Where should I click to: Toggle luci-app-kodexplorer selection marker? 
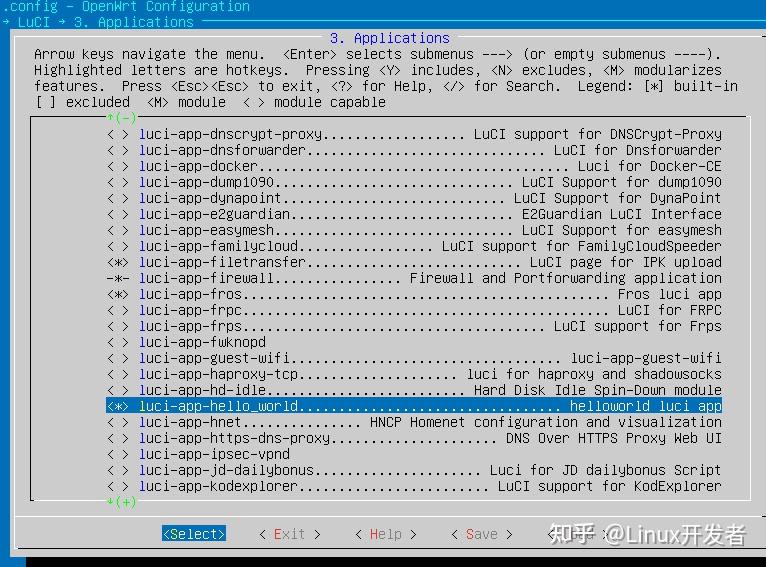tap(118, 486)
